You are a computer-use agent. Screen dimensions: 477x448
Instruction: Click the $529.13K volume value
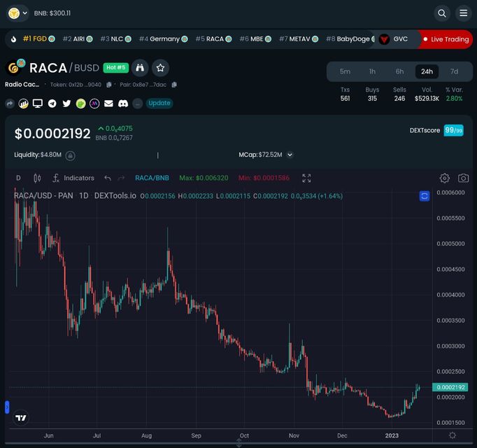click(427, 99)
